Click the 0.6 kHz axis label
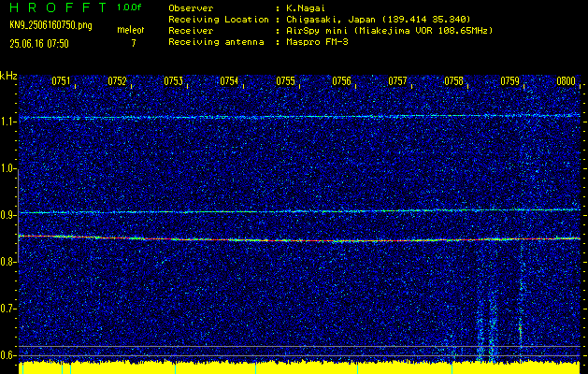Image resolution: width=588 pixels, height=374 pixels. (x=7, y=355)
